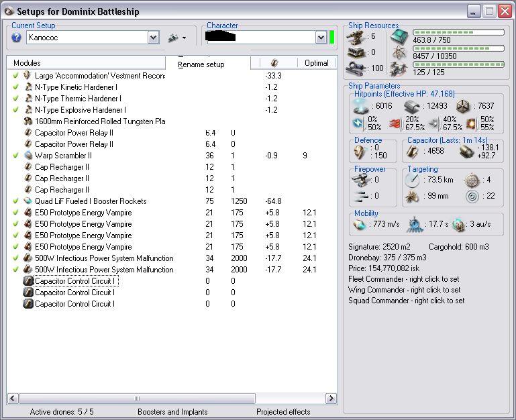This screenshot has height=420, width=516.
Task: Click the powergrid icon next to 8457 / 10350
Action: click(399, 52)
